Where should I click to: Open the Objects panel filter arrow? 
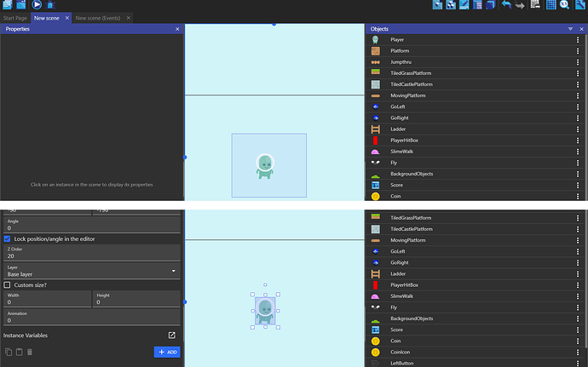tap(570, 29)
